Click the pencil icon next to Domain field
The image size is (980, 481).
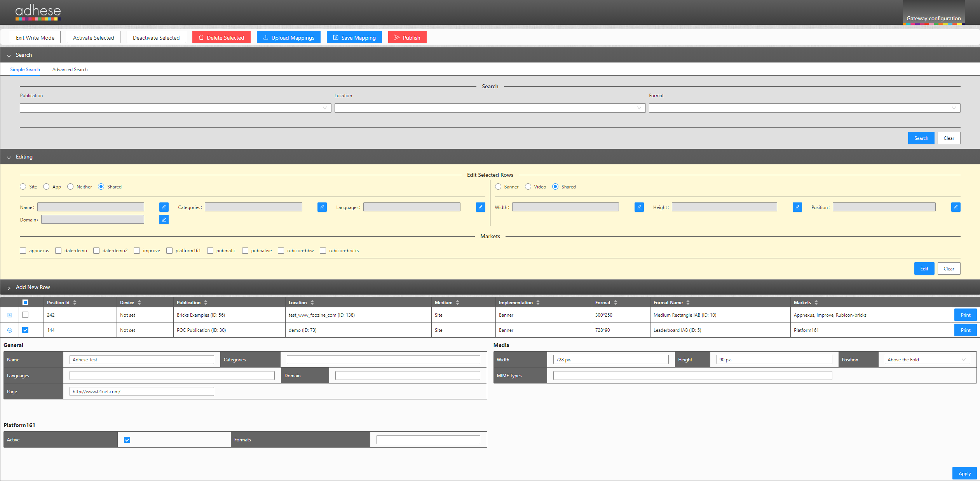164,220
